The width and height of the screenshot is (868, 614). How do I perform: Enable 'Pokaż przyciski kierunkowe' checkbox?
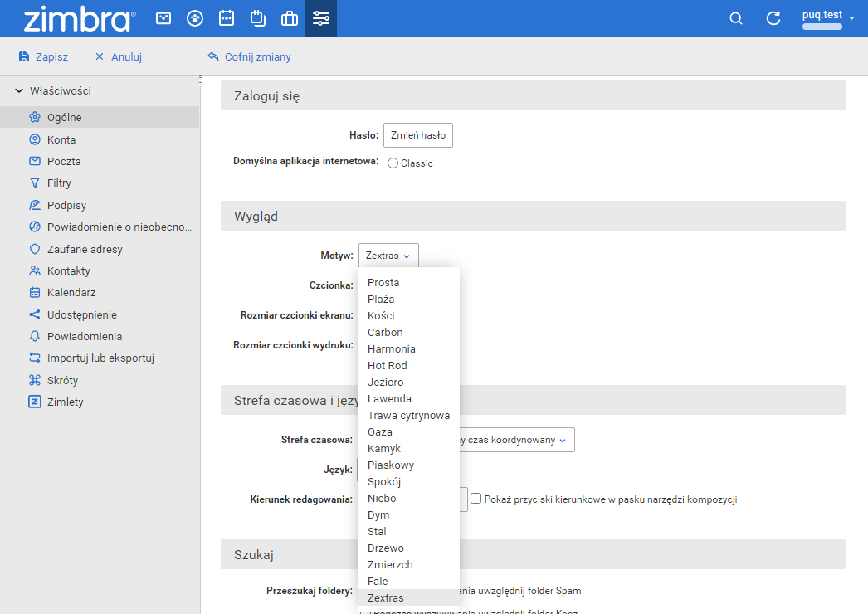click(476, 499)
